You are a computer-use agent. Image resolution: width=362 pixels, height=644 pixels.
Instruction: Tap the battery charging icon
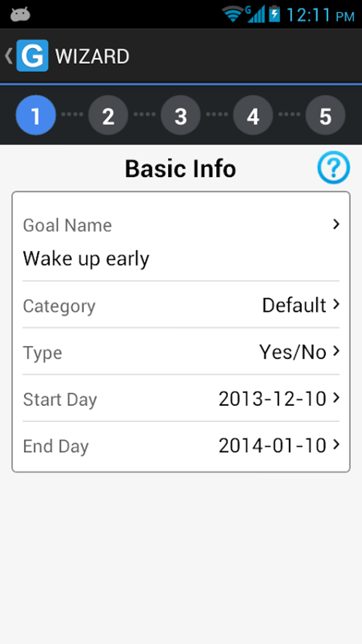click(274, 15)
